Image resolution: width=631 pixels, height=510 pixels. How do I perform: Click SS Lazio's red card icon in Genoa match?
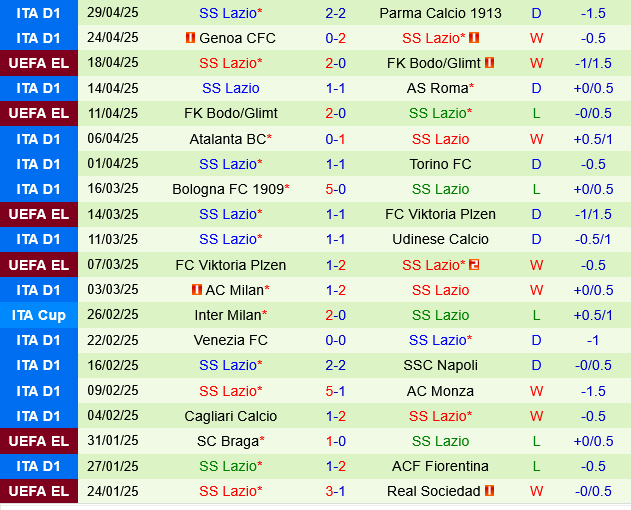pyautogui.click(x=474, y=38)
